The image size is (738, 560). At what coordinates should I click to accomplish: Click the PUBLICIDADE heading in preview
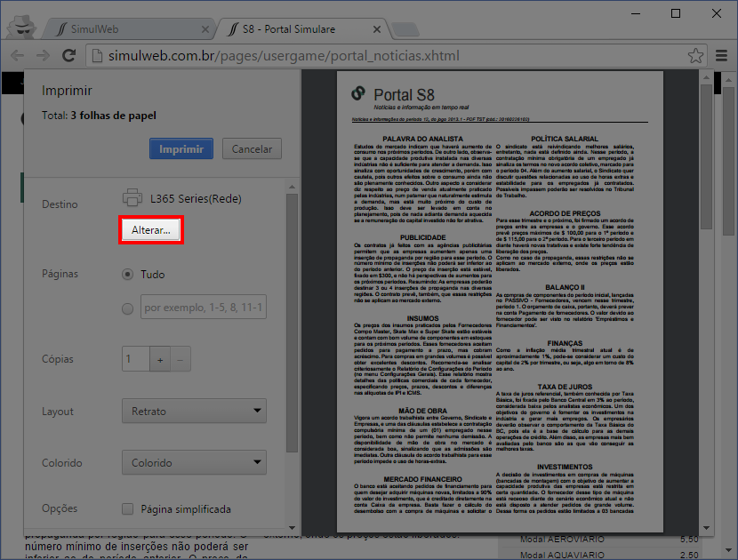pos(422,237)
